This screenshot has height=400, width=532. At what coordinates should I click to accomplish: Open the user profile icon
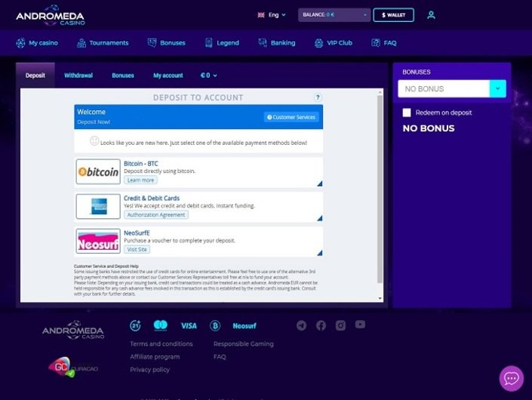tap(431, 14)
